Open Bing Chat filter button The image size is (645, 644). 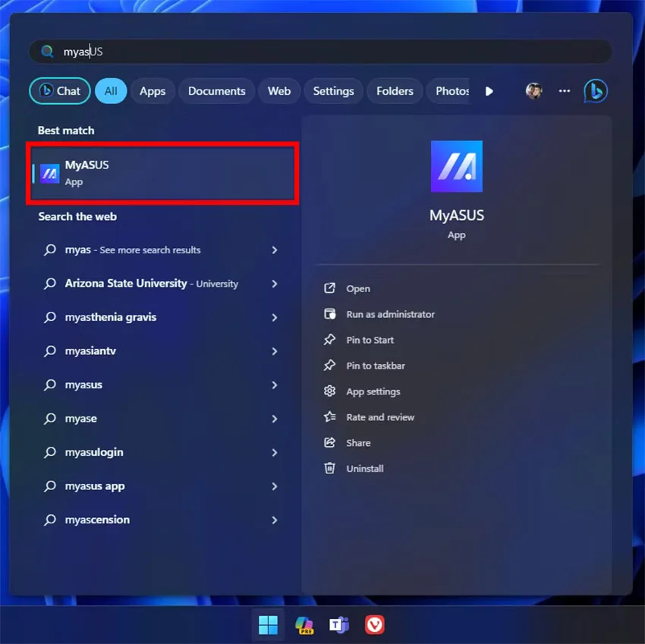click(x=60, y=91)
